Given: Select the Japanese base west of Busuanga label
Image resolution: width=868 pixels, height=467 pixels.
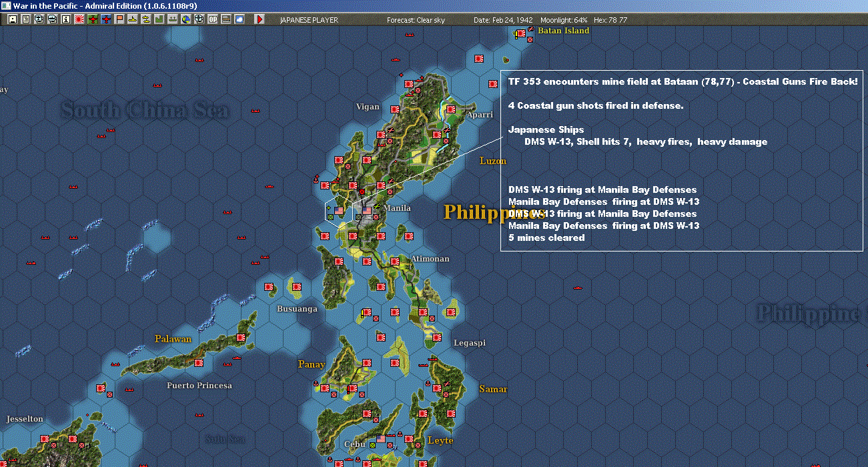Looking at the screenshot, I should tap(269, 287).
